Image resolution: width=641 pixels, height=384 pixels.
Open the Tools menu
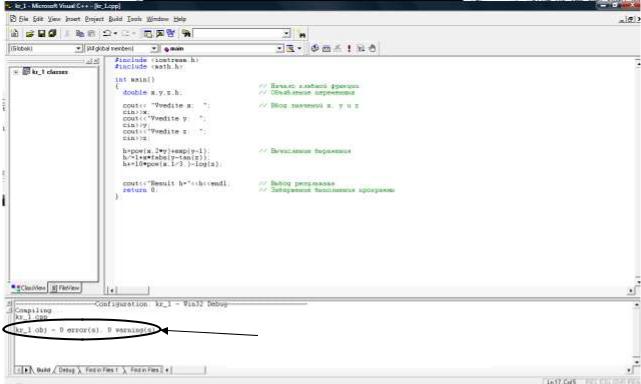[x=134, y=19]
